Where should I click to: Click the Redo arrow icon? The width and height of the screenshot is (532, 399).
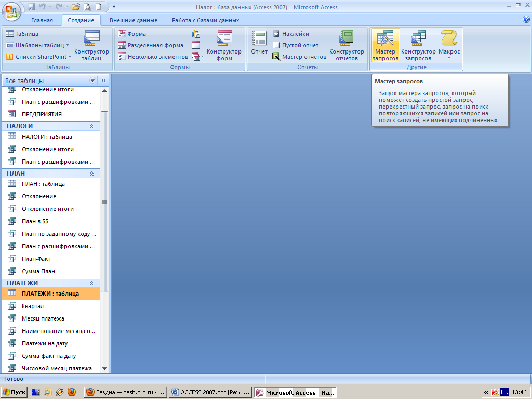(58, 6)
